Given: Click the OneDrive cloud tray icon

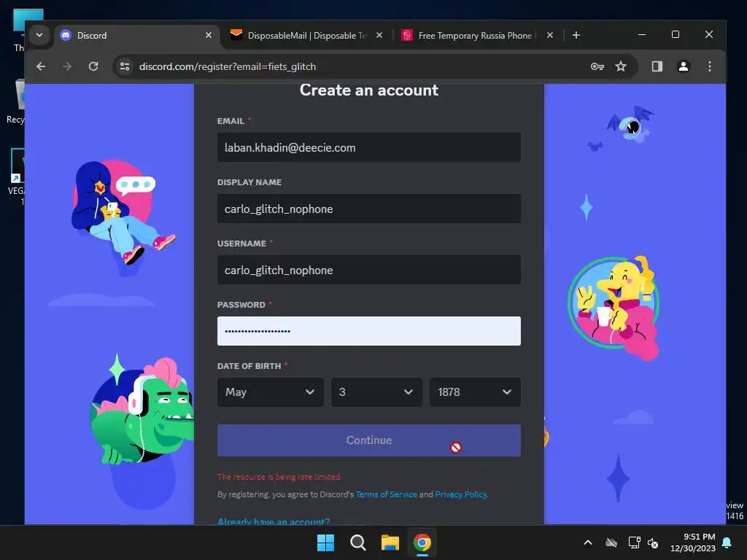Looking at the screenshot, I should click(611, 542).
